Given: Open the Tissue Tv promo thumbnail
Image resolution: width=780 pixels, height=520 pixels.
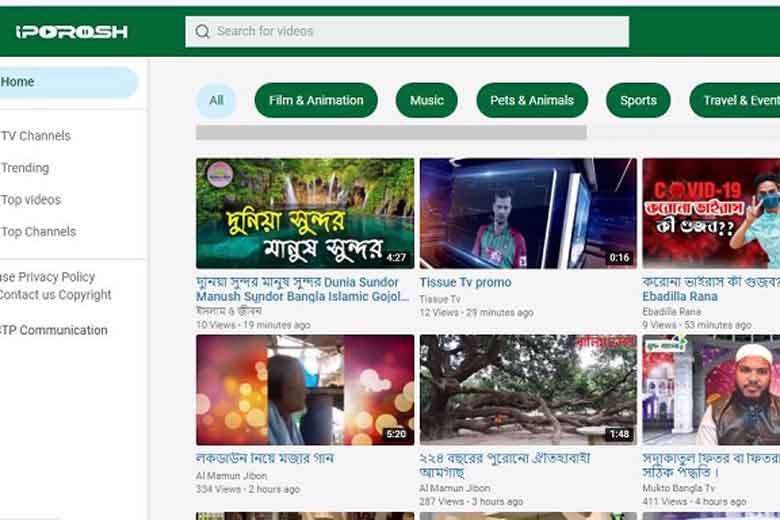Looking at the screenshot, I should coord(528,213).
